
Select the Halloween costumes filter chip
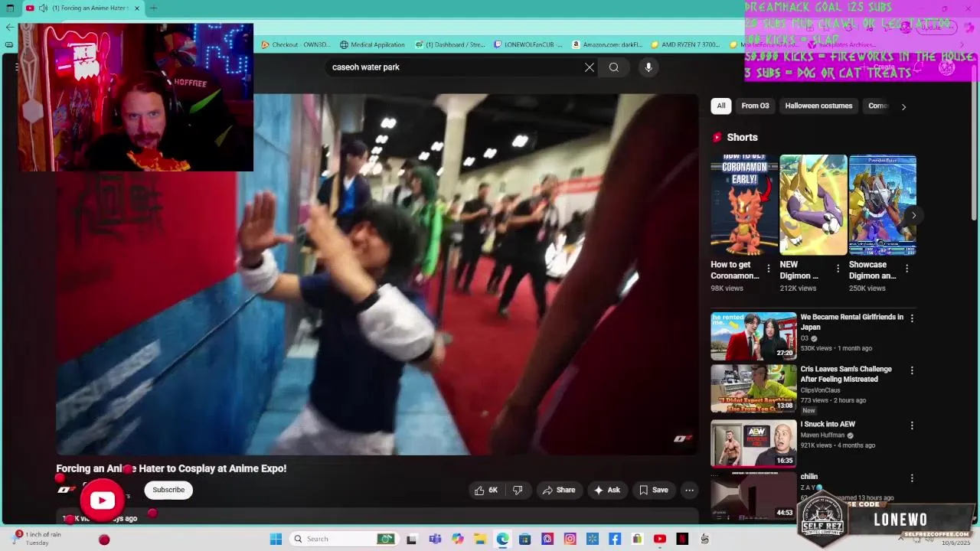coord(818,106)
